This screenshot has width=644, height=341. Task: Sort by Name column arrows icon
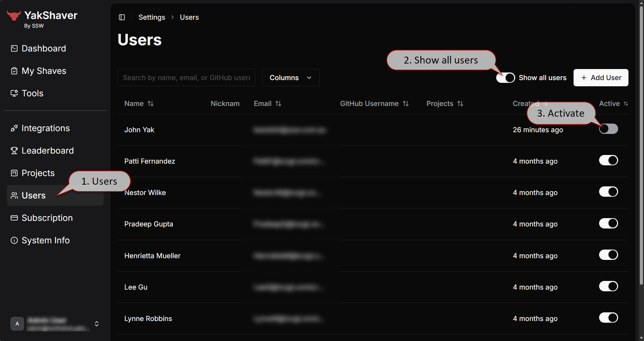[x=151, y=104]
